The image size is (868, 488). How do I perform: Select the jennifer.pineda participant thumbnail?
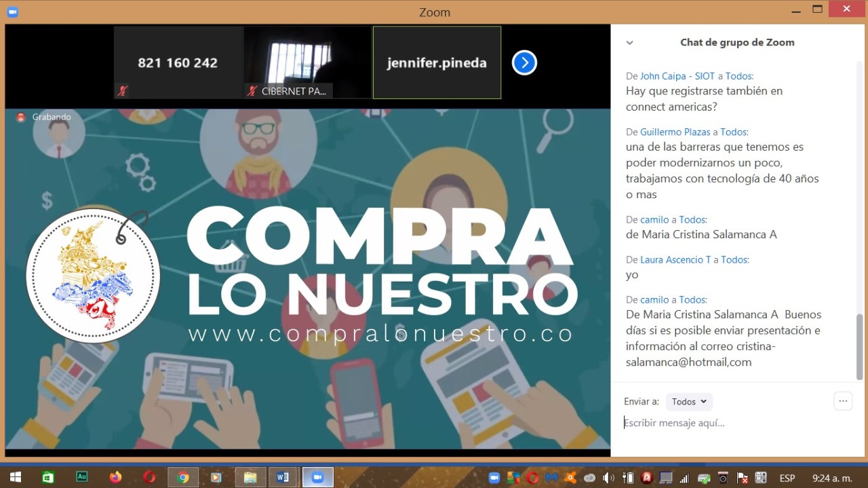click(x=437, y=63)
